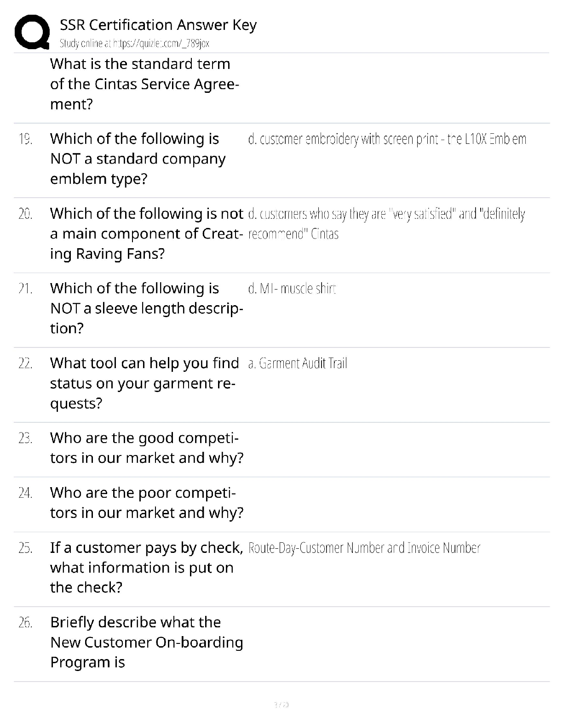Click the Garment Audit Trail answer
The image size is (563, 728).
[x=298, y=364]
